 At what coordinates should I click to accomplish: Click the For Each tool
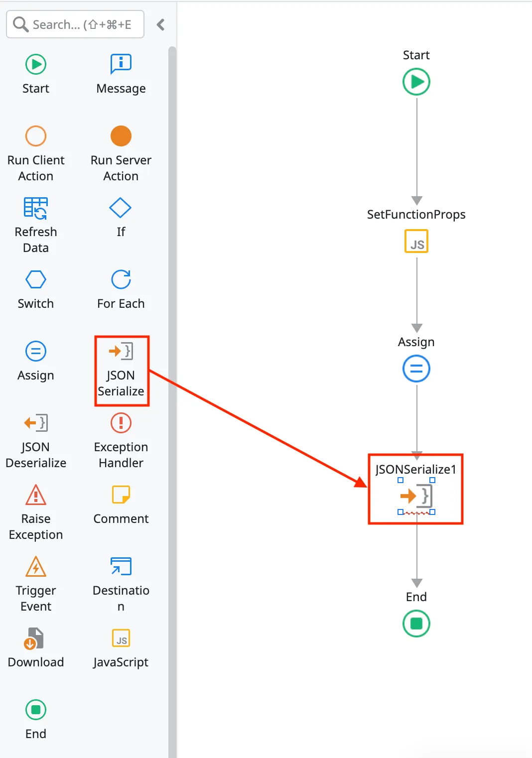(x=120, y=280)
